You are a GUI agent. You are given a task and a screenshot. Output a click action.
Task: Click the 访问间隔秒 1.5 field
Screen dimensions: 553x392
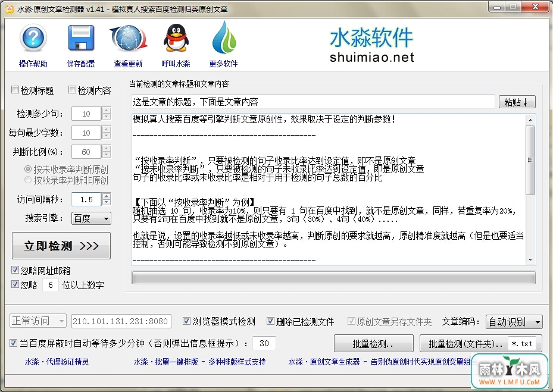(86, 199)
